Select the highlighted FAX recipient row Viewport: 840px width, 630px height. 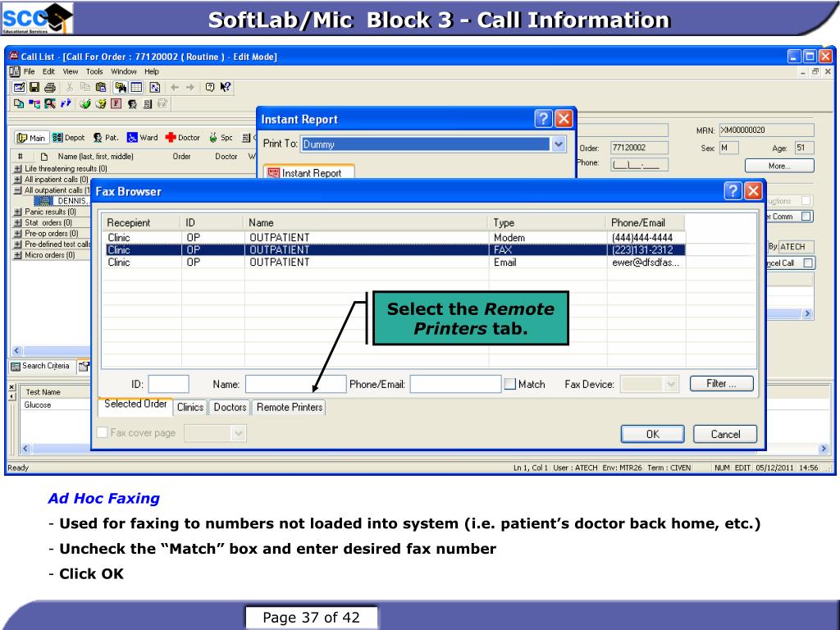coord(395,249)
